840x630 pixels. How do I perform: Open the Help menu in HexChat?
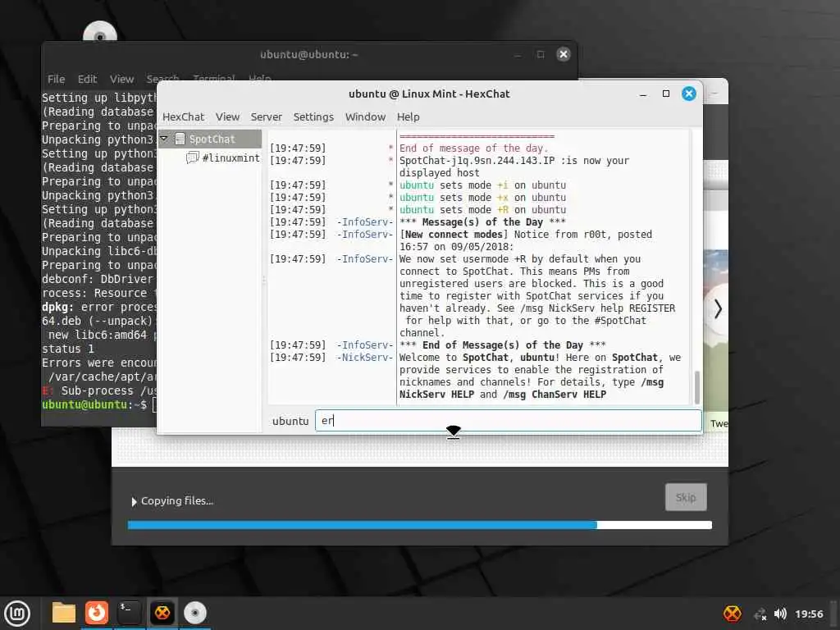click(409, 116)
